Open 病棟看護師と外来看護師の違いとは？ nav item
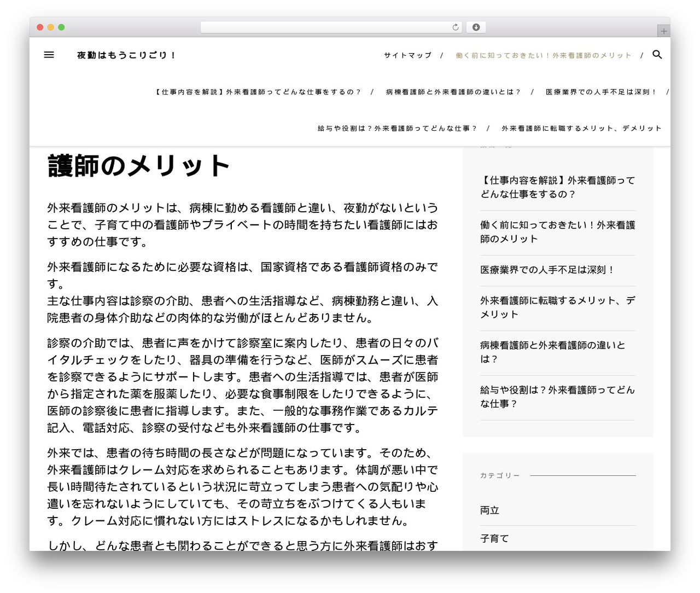The height and width of the screenshot is (593, 700). 453,92
